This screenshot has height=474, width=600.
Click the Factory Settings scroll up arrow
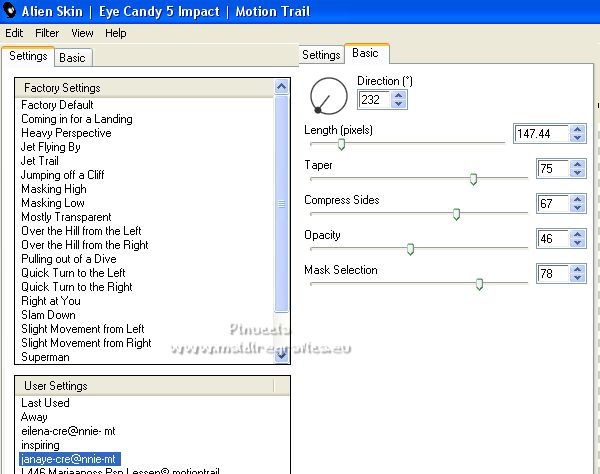tap(282, 87)
